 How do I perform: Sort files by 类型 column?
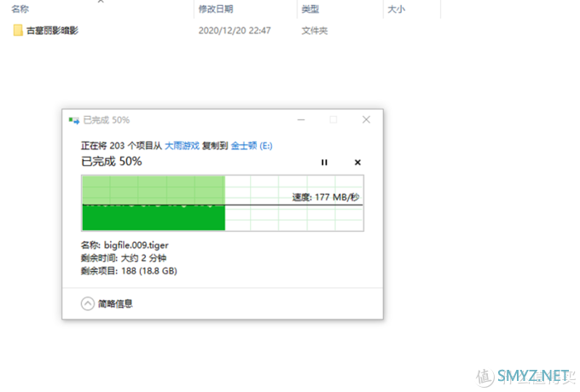[310, 9]
